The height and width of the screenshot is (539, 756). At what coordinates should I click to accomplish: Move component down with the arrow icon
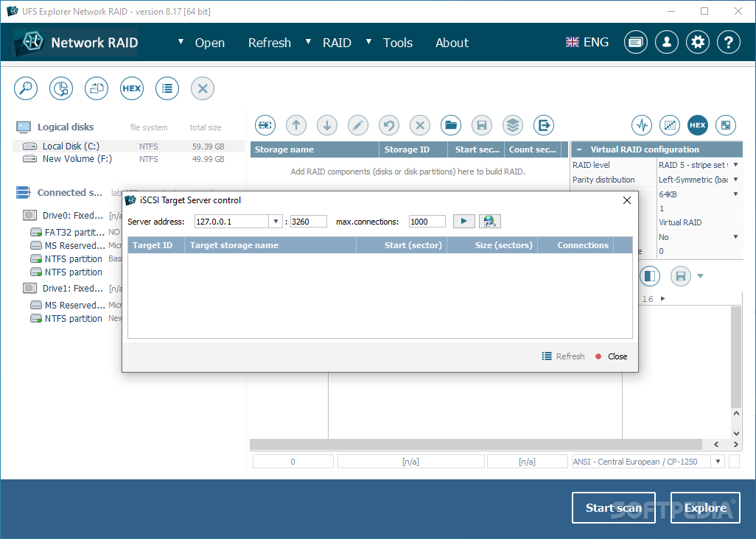[327, 125]
